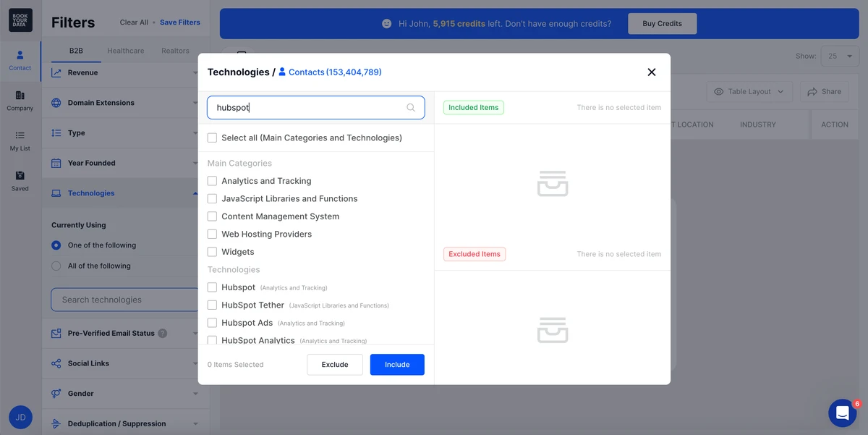Open the Show results count dropdown
The height and width of the screenshot is (435, 868).
click(x=839, y=56)
